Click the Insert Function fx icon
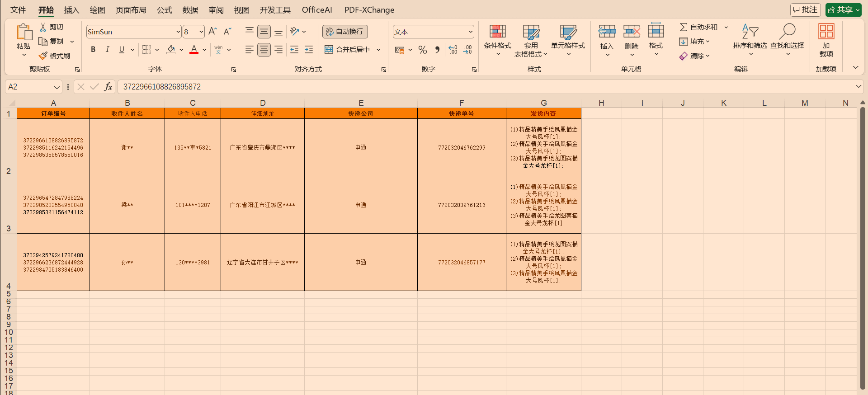Viewport: 868px width, 395px height. pos(108,87)
